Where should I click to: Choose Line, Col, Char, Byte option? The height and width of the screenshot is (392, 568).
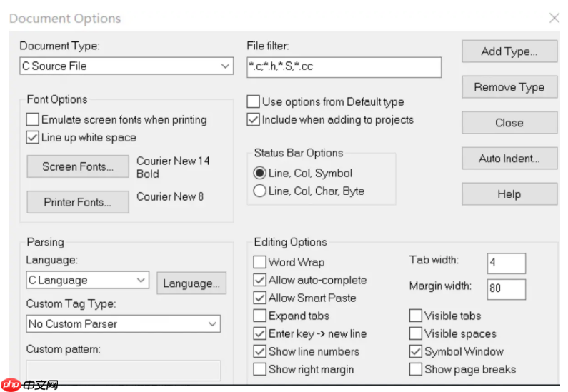[260, 191]
